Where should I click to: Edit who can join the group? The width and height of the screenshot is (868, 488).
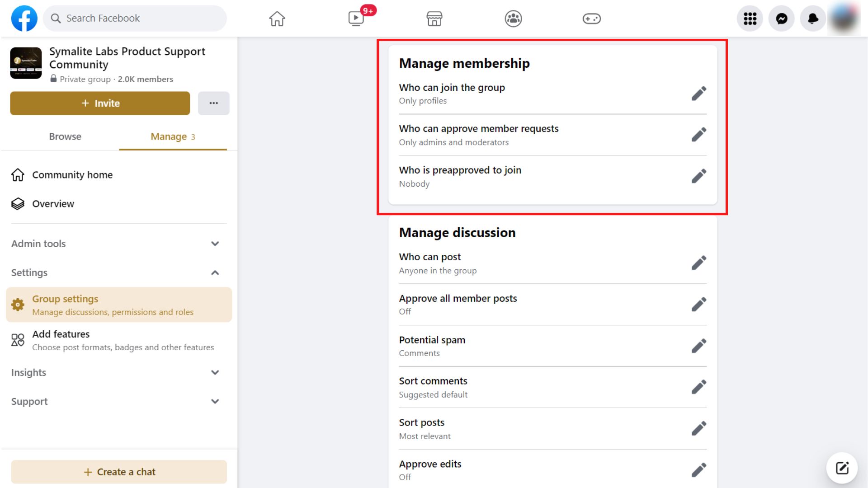tap(699, 93)
